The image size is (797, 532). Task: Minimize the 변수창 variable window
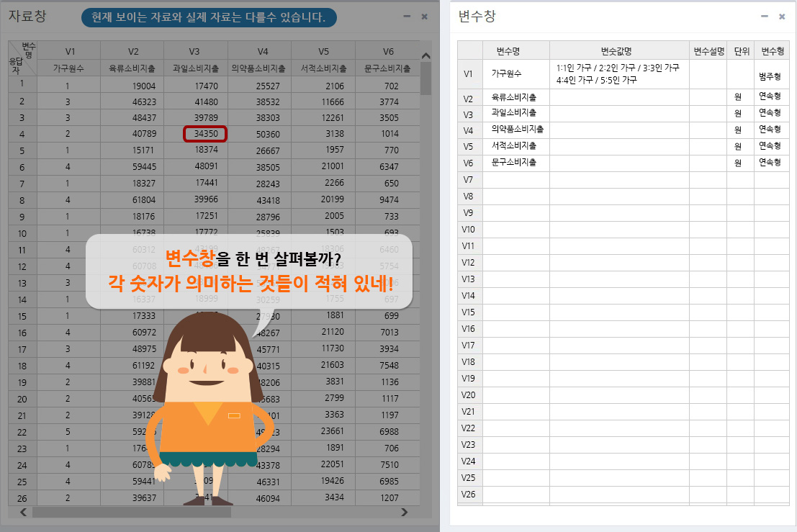point(765,17)
